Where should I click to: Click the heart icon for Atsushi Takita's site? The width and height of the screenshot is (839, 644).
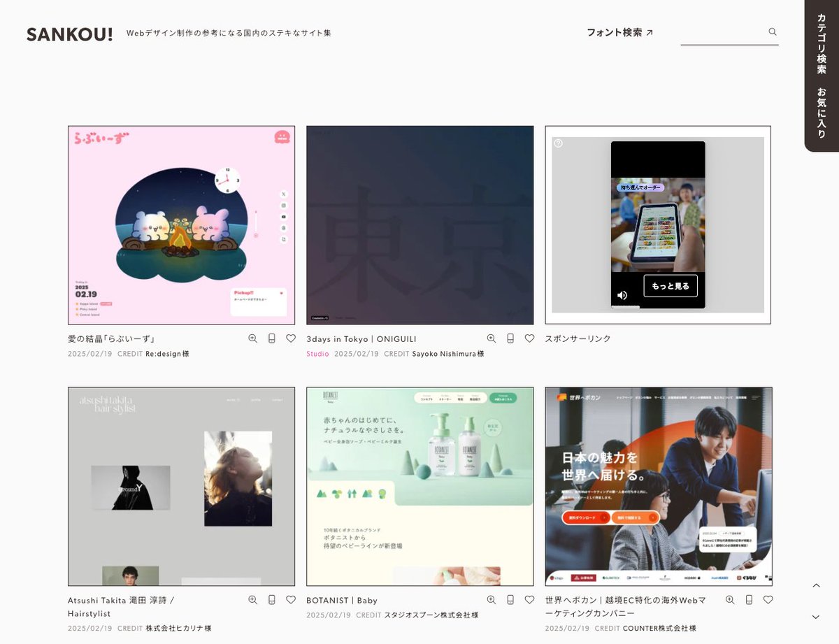291,600
